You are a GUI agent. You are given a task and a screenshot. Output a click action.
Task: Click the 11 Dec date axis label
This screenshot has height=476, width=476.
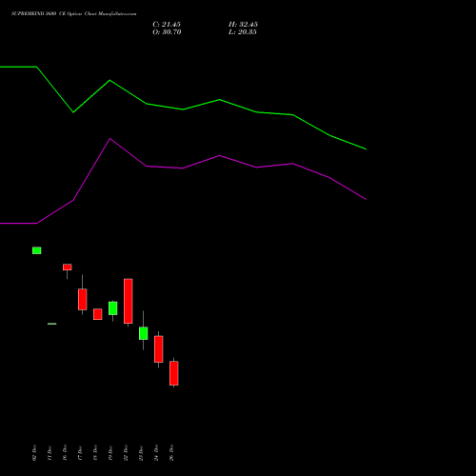[50, 453]
